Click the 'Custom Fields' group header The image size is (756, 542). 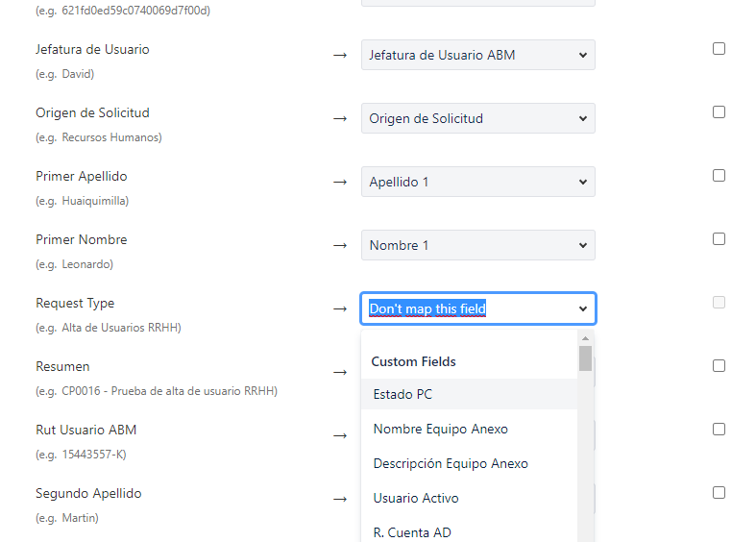pos(414,361)
